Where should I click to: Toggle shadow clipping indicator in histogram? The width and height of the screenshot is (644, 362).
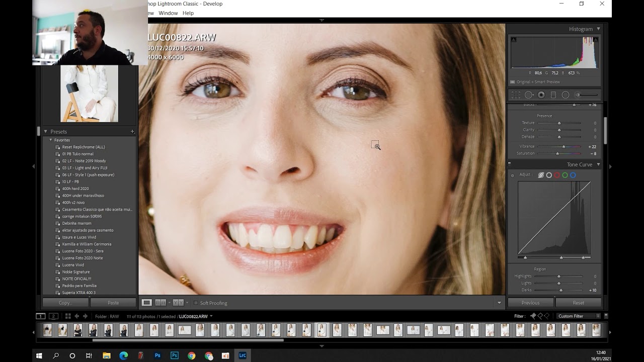click(513, 39)
